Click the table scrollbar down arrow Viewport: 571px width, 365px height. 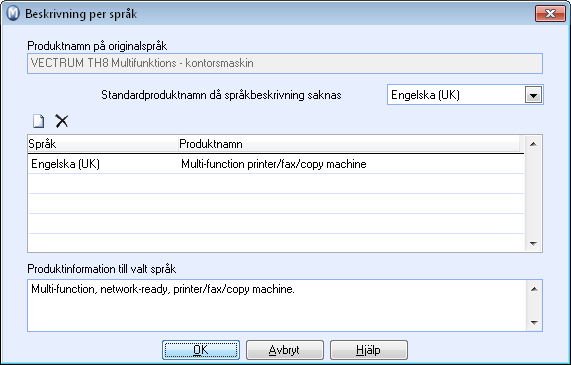[x=533, y=243]
